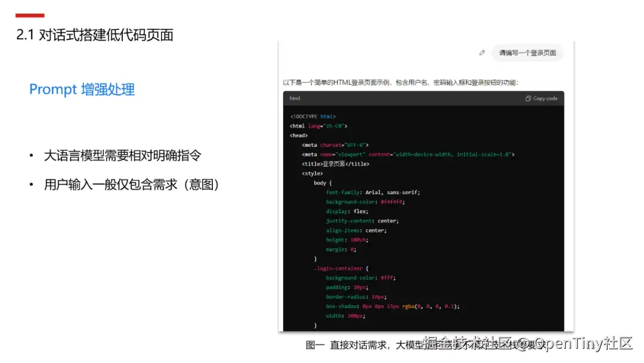Click the heading 'Prompt 增强处理'
Viewport: 644px width, 363px height.
(x=82, y=89)
